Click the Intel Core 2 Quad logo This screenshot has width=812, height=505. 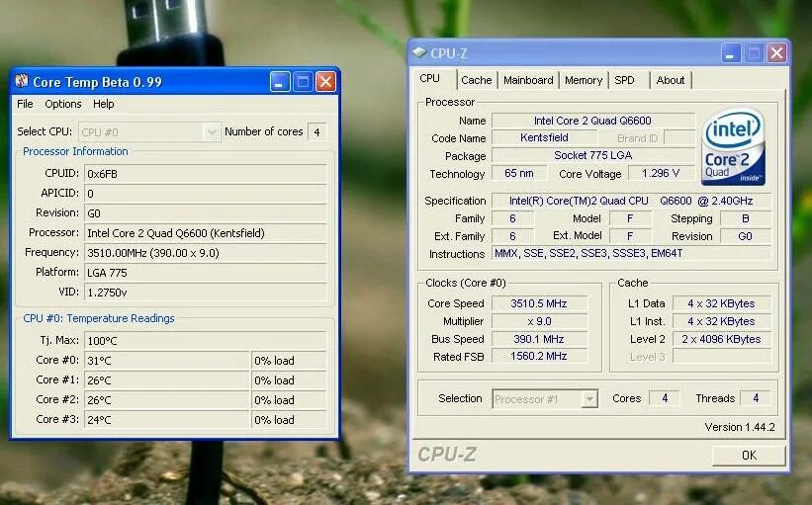733,146
